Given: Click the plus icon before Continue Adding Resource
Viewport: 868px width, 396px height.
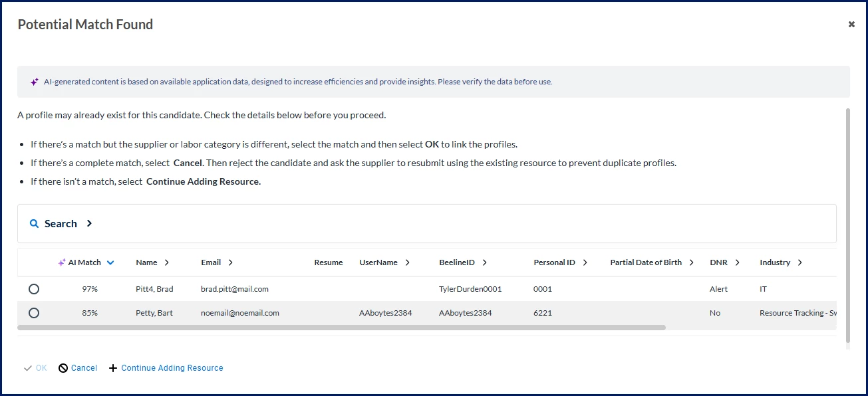Looking at the screenshot, I should pyautogui.click(x=113, y=368).
